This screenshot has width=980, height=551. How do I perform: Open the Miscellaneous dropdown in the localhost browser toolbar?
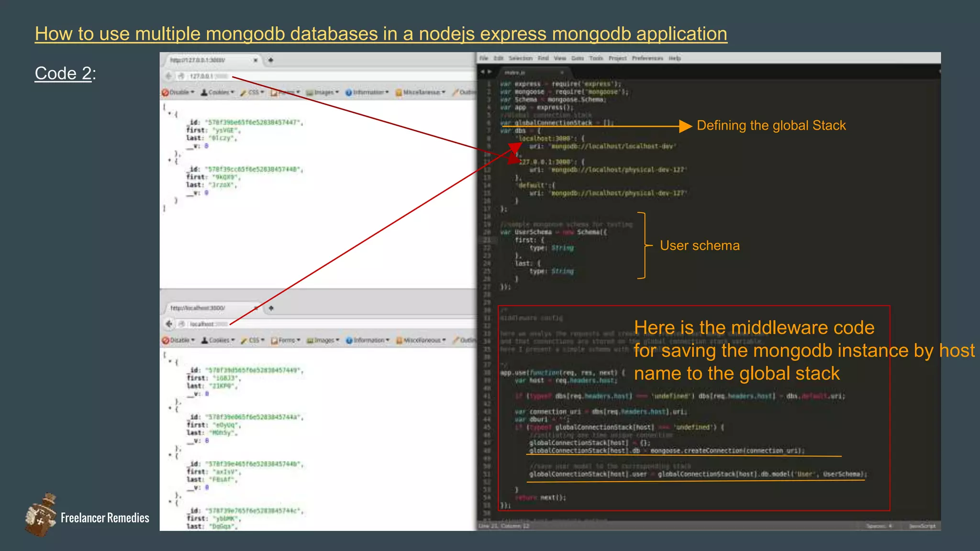click(421, 340)
